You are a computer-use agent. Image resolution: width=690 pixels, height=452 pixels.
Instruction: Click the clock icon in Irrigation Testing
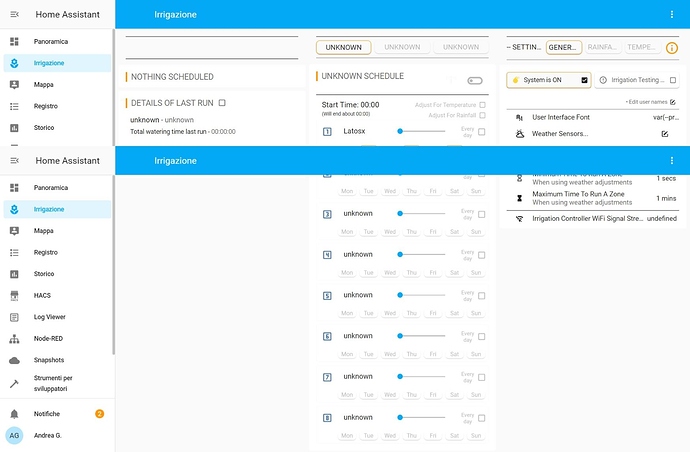coord(603,80)
